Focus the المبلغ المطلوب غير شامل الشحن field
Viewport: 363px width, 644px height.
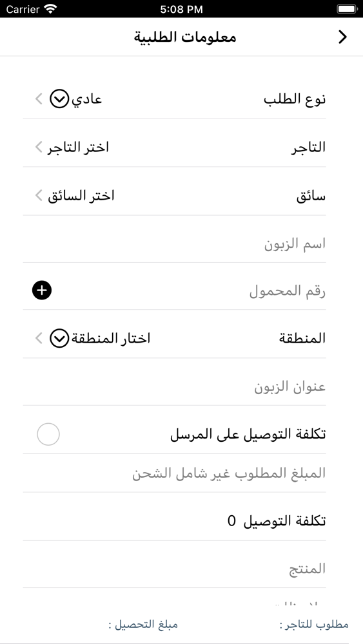(x=175, y=473)
